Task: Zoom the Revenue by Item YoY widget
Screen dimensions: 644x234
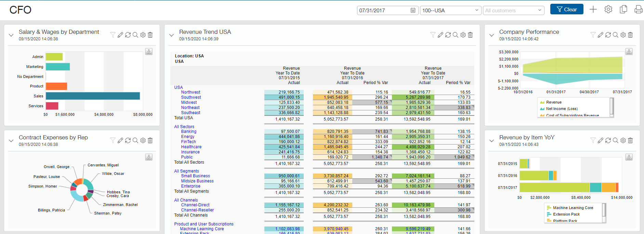Action: [616, 140]
